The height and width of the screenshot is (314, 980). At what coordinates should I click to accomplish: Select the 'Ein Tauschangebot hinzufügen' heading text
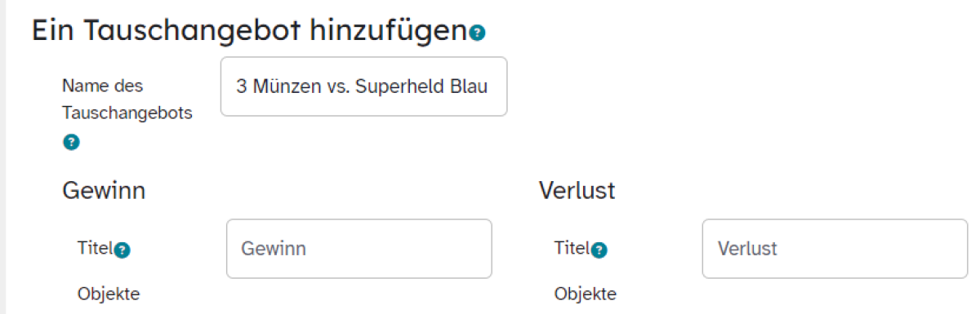pos(250,32)
